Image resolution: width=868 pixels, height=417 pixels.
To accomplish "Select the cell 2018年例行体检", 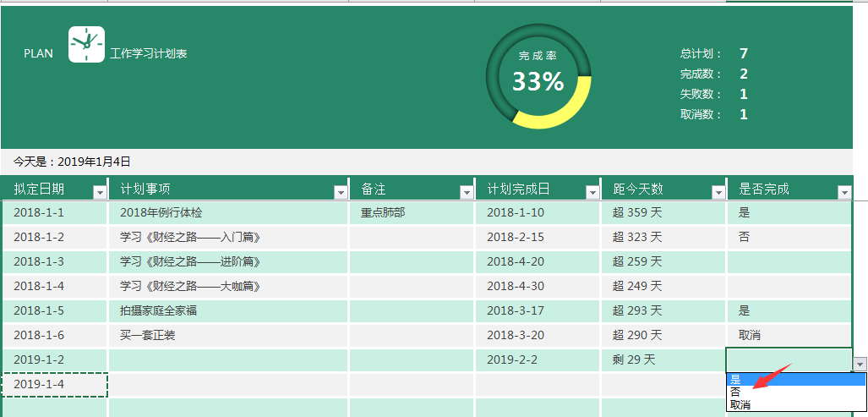I will coord(228,212).
